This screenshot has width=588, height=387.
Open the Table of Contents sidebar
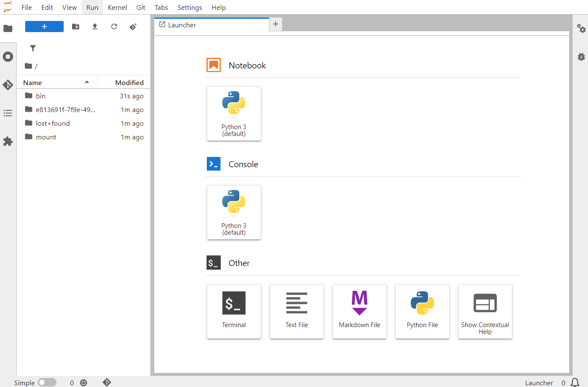(8, 113)
